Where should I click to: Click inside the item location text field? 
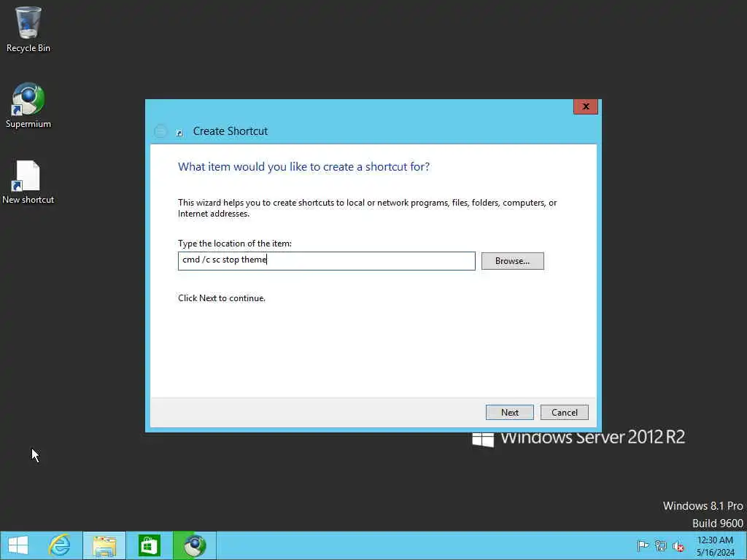tap(326, 261)
